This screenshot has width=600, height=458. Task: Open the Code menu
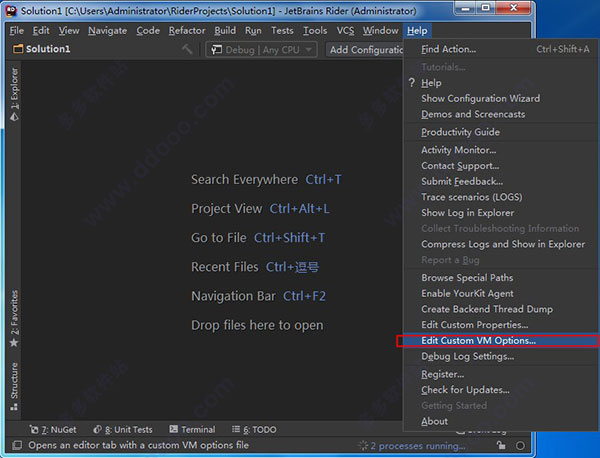148,31
